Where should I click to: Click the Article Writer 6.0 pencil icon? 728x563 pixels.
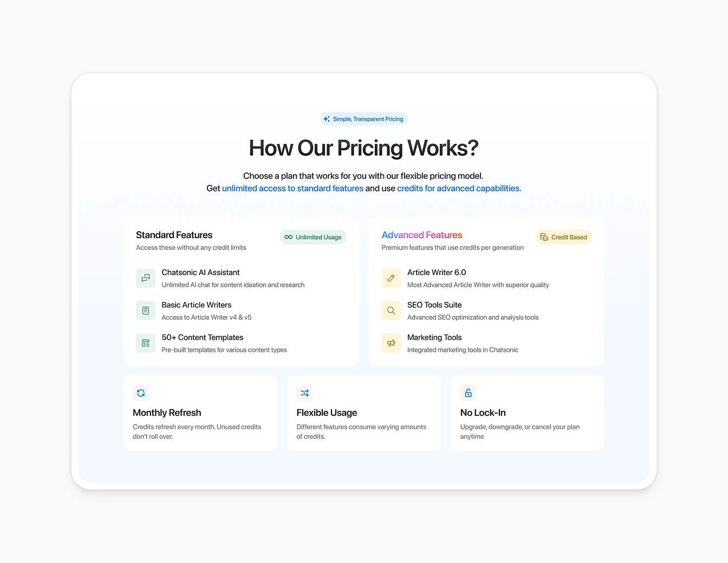[391, 278]
